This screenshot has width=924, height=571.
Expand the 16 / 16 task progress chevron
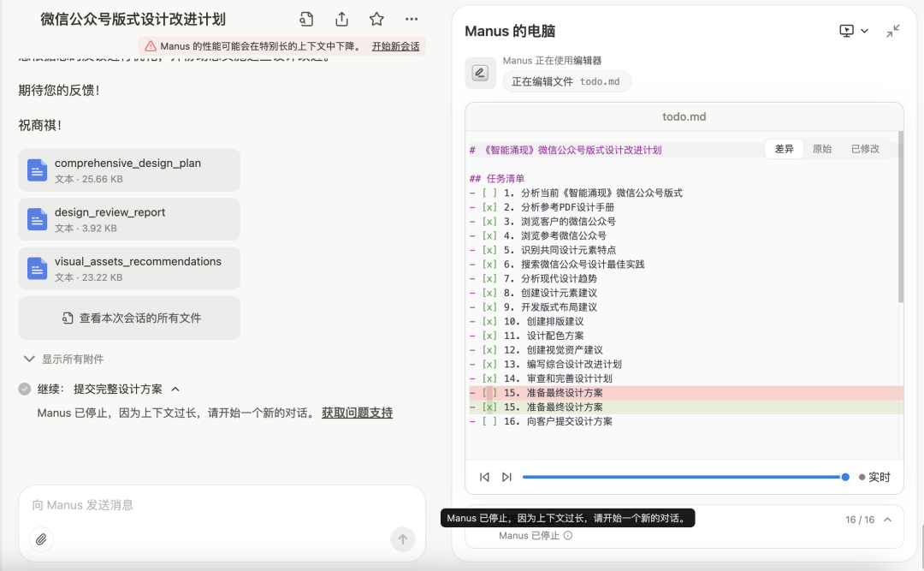(x=887, y=520)
